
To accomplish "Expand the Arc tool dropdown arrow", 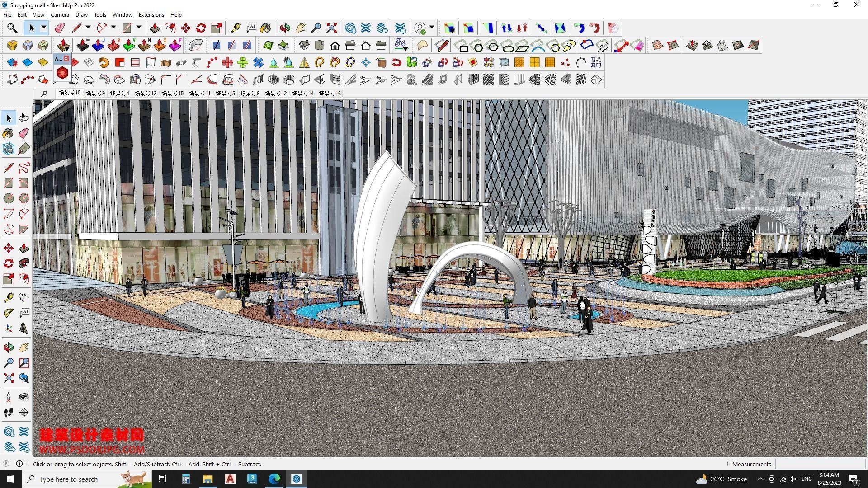I will pyautogui.click(x=113, y=28).
